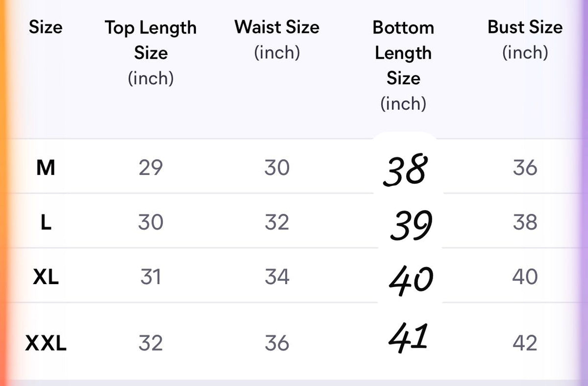Choose the XXL size row label
Screen dimensions: 588x386
coord(46,343)
